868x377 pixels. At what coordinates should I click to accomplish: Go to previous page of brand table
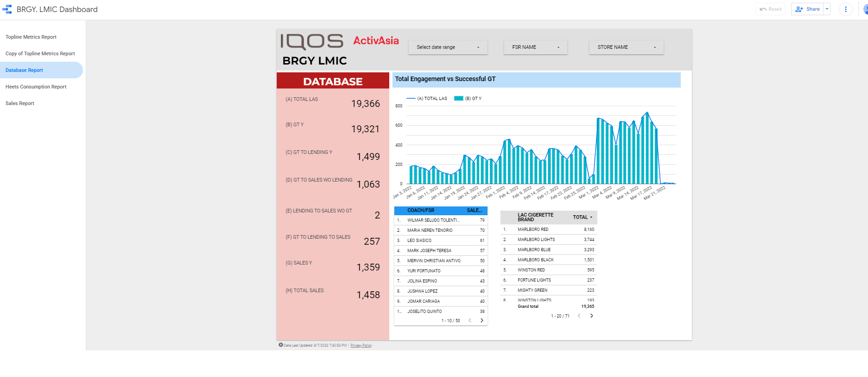pyautogui.click(x=579, y=316)
